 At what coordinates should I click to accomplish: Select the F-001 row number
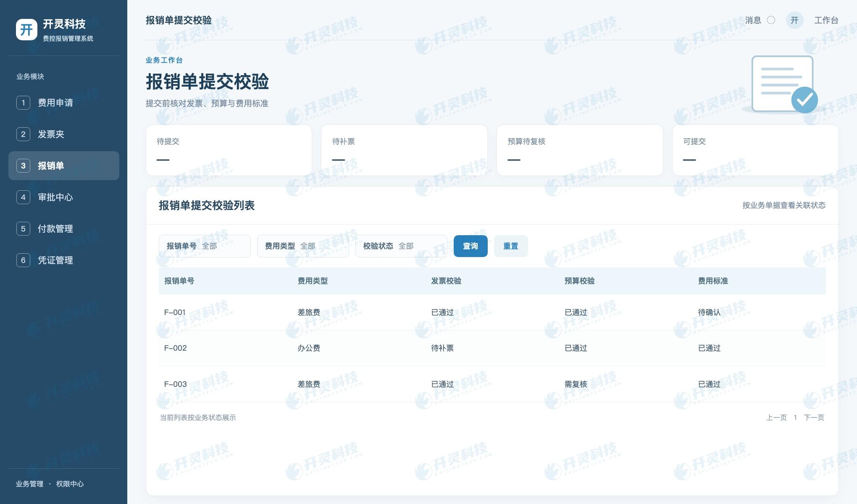(x=175, y=312)
